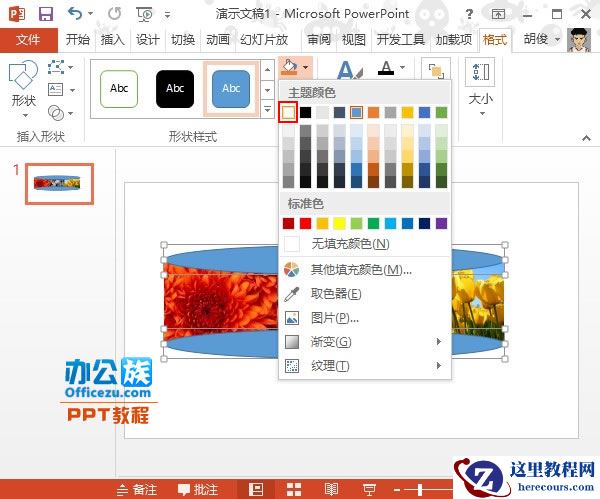Select the 格式 tab
The image size is (600, 499).
[495, 40]
